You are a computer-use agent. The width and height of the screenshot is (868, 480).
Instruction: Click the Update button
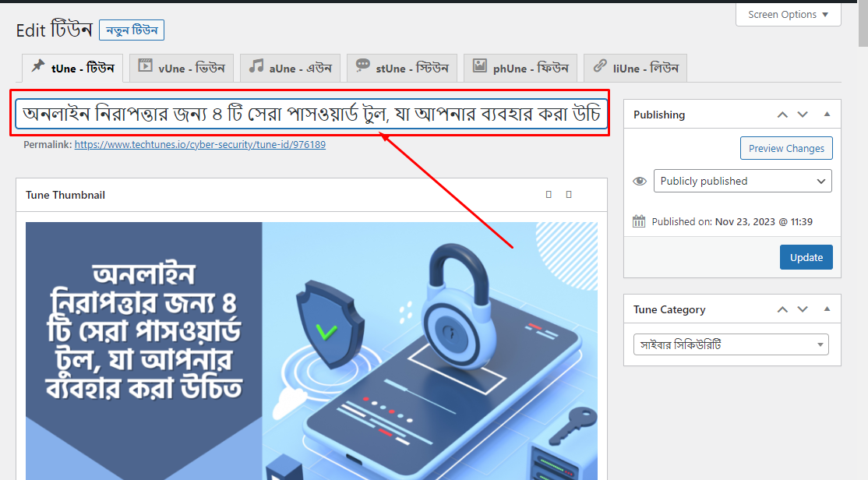click(806, 257)
